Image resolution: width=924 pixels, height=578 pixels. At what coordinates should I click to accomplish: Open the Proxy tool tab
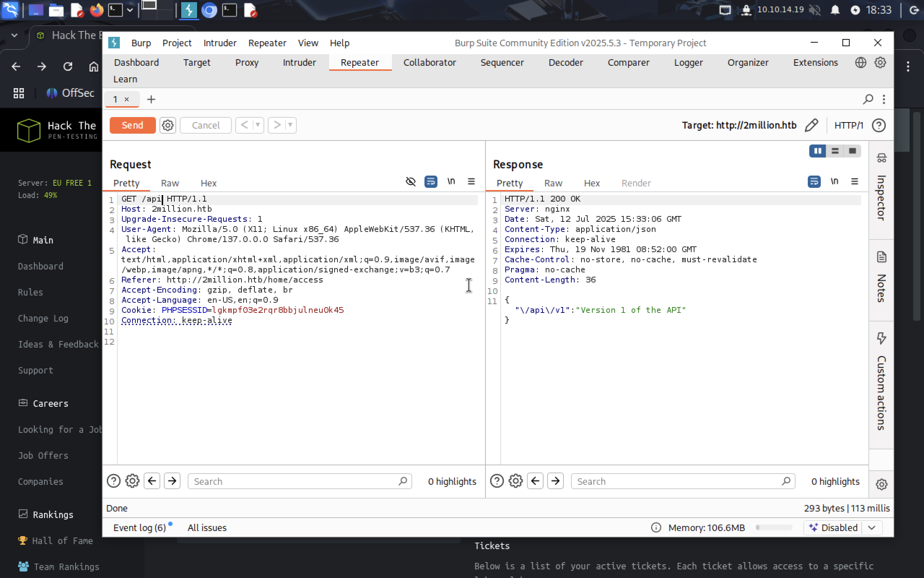pyautogui.click(x=247, y=62)
